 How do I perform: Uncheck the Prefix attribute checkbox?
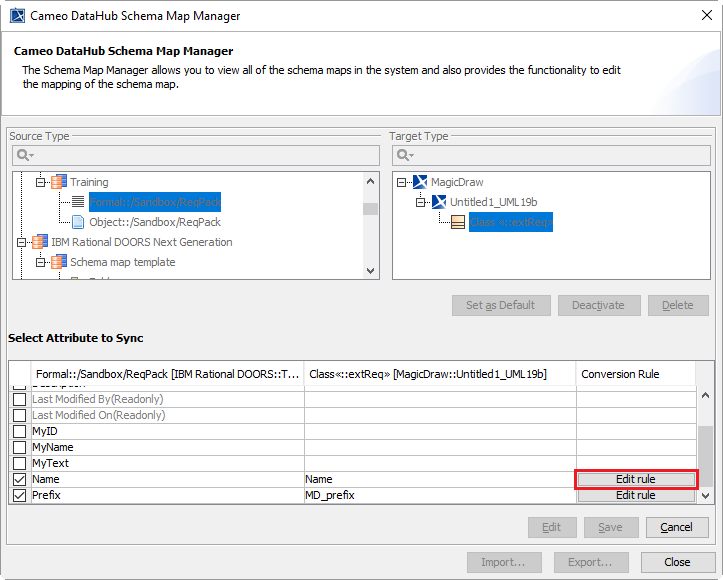19,495
